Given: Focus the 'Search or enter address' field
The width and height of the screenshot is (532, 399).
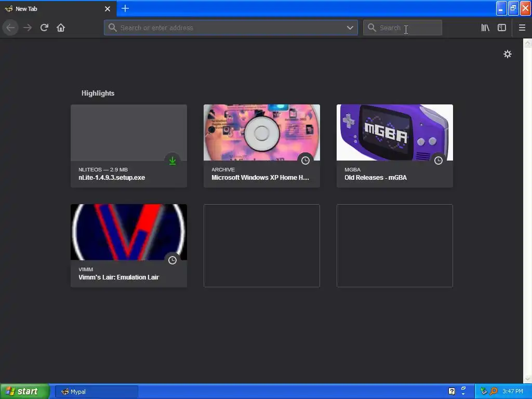Looking at the screenshot, I should tap(231, 28).
